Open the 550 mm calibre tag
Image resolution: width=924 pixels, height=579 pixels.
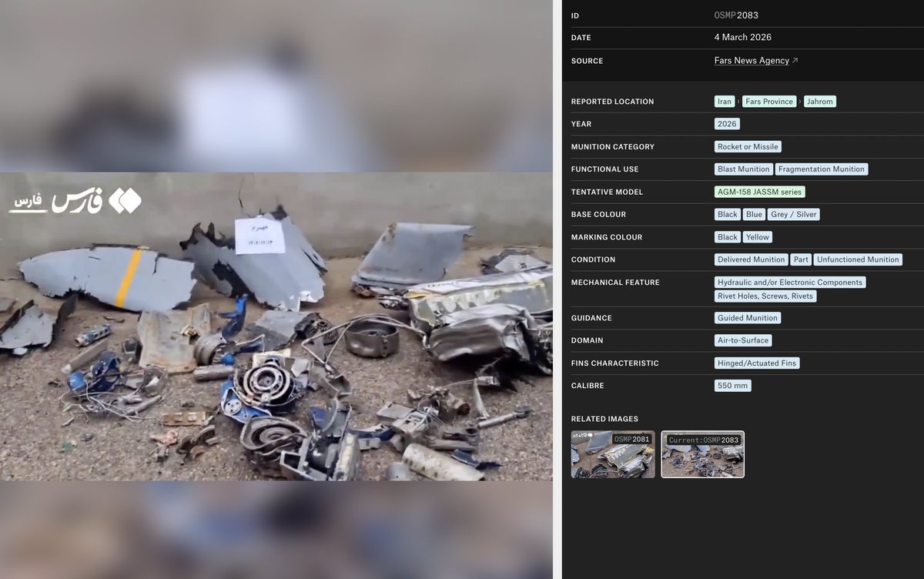click(731, 385)
